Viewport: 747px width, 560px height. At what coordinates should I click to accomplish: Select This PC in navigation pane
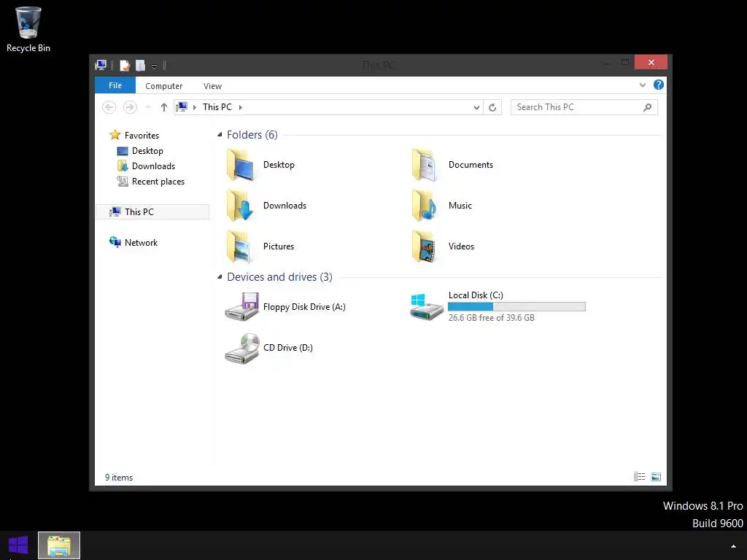152,212
